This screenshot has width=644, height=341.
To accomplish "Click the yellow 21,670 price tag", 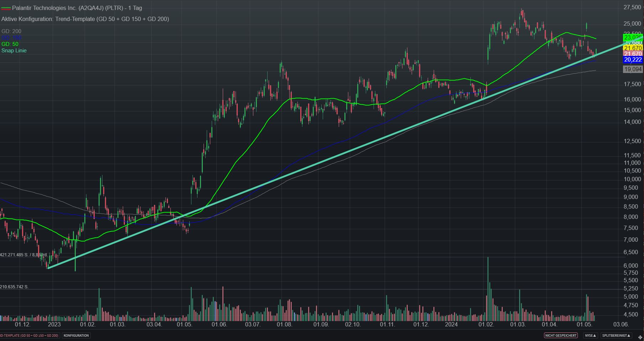I will coord(633,48).
